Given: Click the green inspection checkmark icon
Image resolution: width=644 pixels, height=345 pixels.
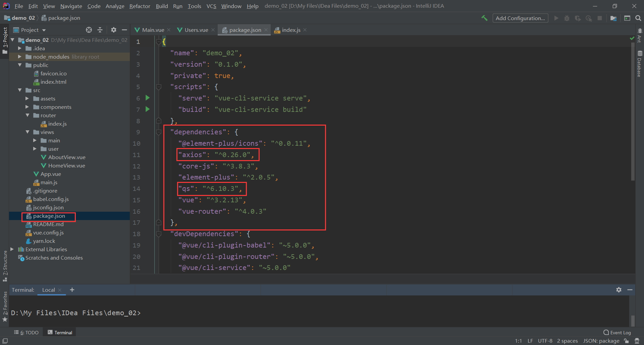Looking at the screenshot, I should 632,39.
